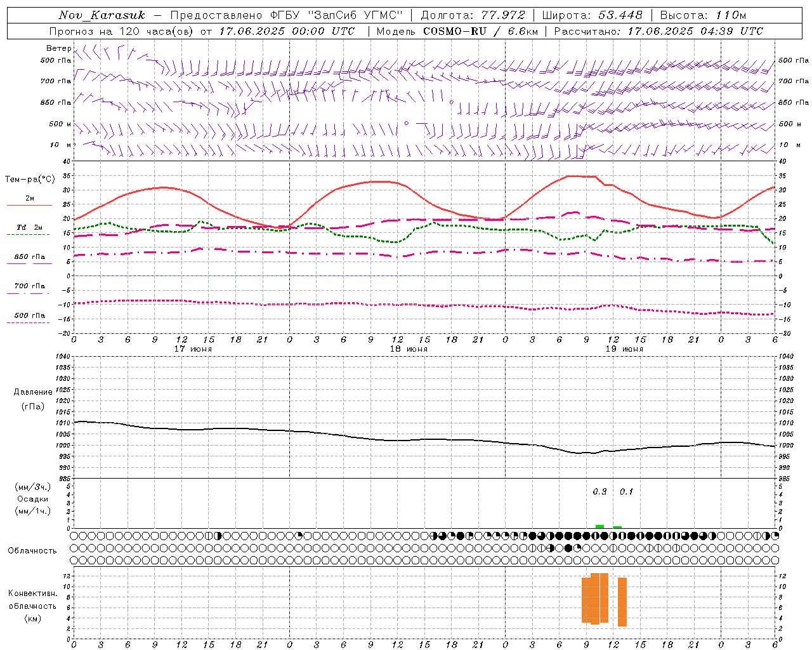Click the separate rightmost orange convective cloud bar
This screenshot has width=812, height=650.
[x=622, y=602]
